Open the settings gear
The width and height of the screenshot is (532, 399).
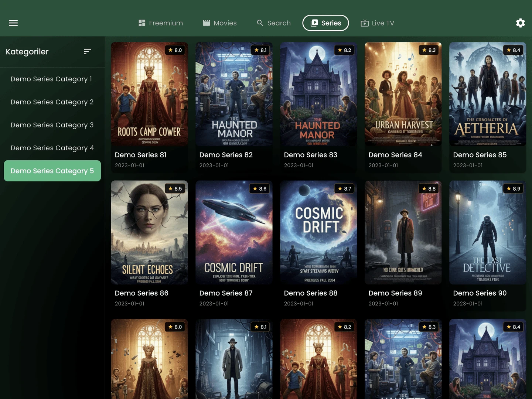pos(520,23)
